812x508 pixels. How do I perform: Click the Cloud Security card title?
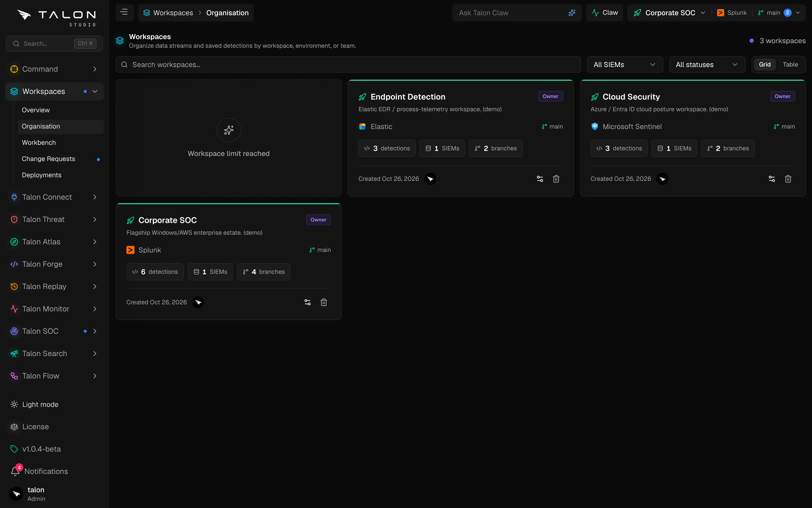click(631, 97)
